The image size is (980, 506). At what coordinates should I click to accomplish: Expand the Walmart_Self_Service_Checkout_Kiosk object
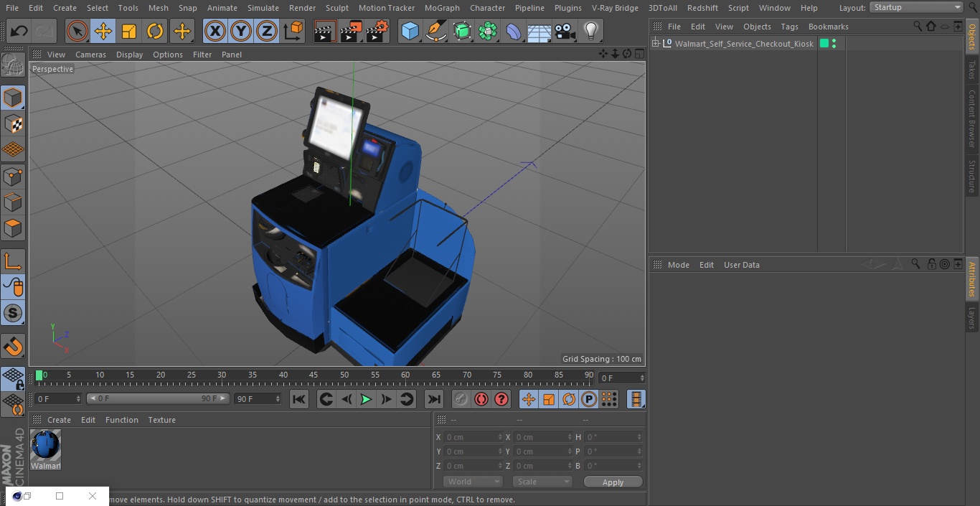pos(655,44)
